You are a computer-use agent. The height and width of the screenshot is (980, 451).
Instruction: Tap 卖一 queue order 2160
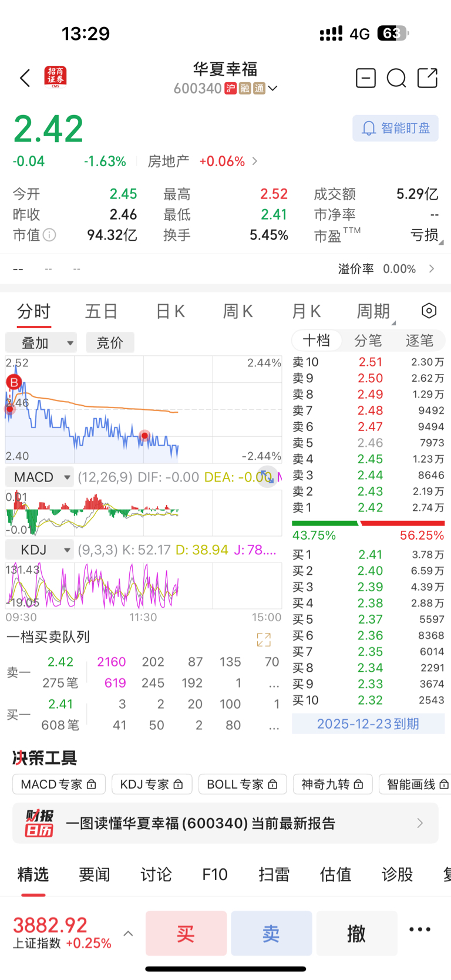click(112, 662)
